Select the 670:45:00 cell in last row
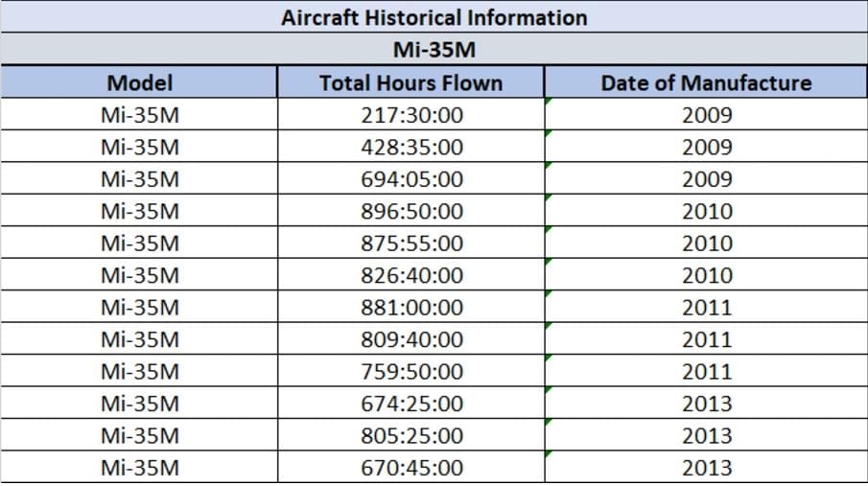The width and height of the screenshot is (868, 486). (x=411, y=468)
